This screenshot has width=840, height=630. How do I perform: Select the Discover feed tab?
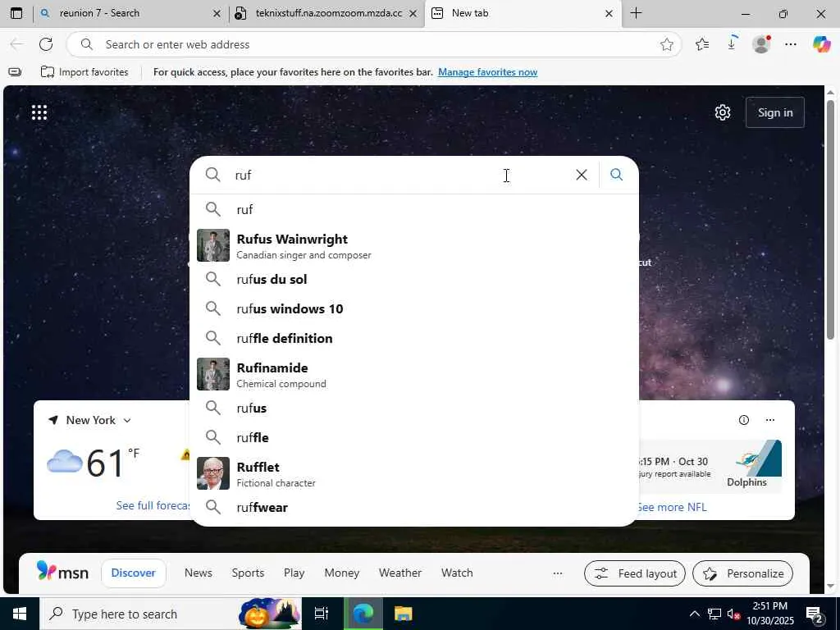134,573
